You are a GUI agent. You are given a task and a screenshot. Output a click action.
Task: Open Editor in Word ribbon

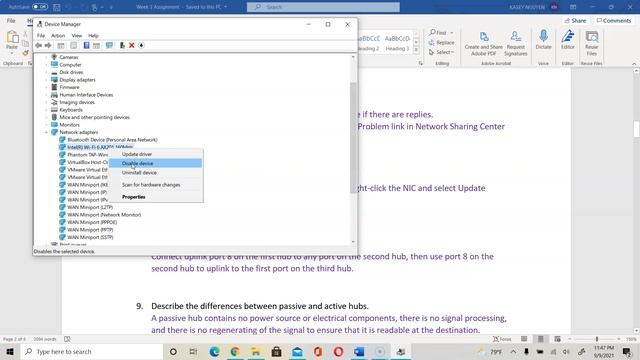pos(567,40)
